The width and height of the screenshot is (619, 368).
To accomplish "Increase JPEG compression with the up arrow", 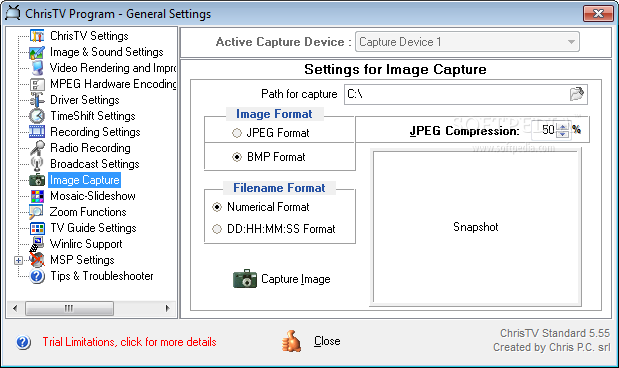I will pyautogui.click(x=563, y=127).
